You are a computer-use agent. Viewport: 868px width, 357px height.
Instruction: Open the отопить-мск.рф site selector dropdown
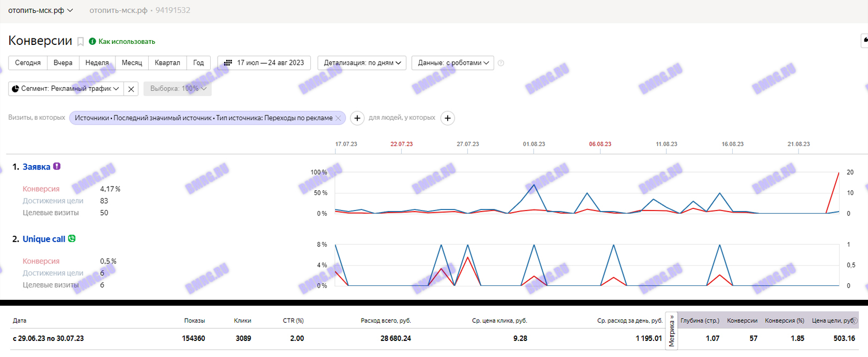pyautogui.click(x=41, y=10)
